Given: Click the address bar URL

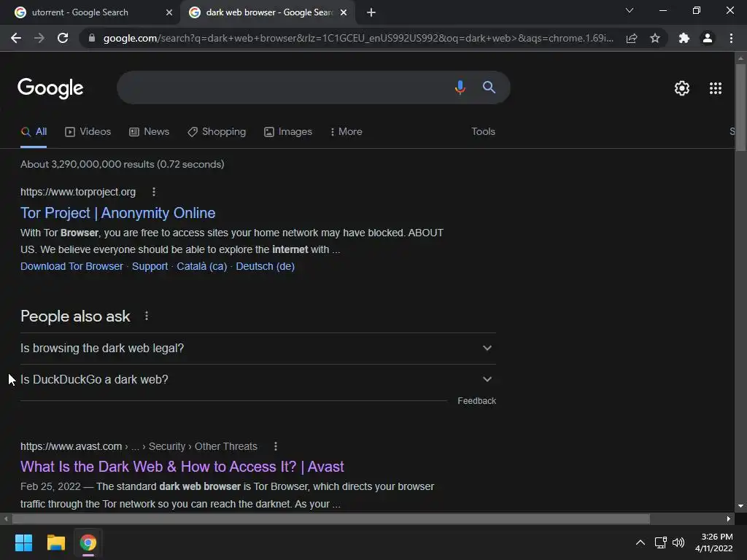Looking at the screenshot, I should pos(357,38).
